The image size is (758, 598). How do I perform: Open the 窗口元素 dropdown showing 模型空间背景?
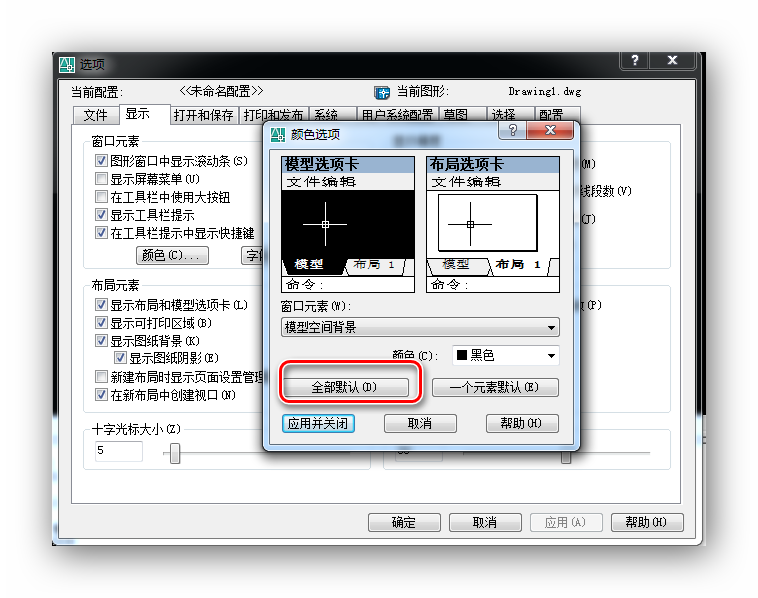pyautogui.click(x=420, y=327)
